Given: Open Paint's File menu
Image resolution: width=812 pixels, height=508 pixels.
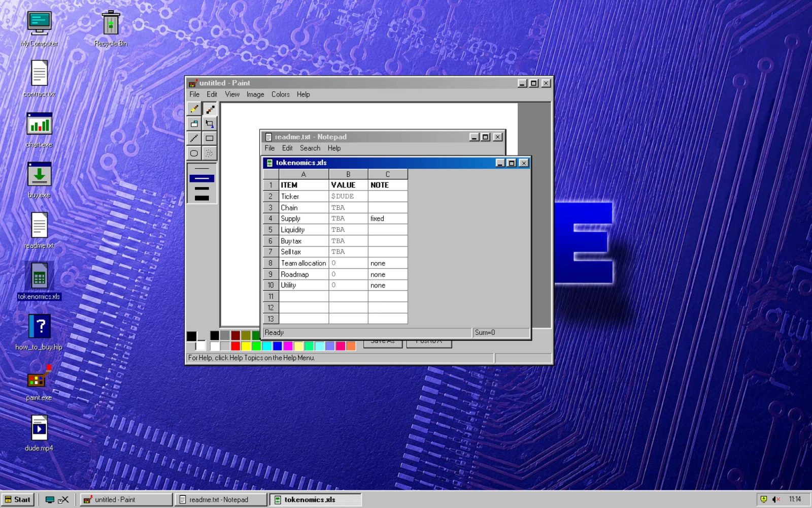Looking at the screenshot, I should [194, 94].
